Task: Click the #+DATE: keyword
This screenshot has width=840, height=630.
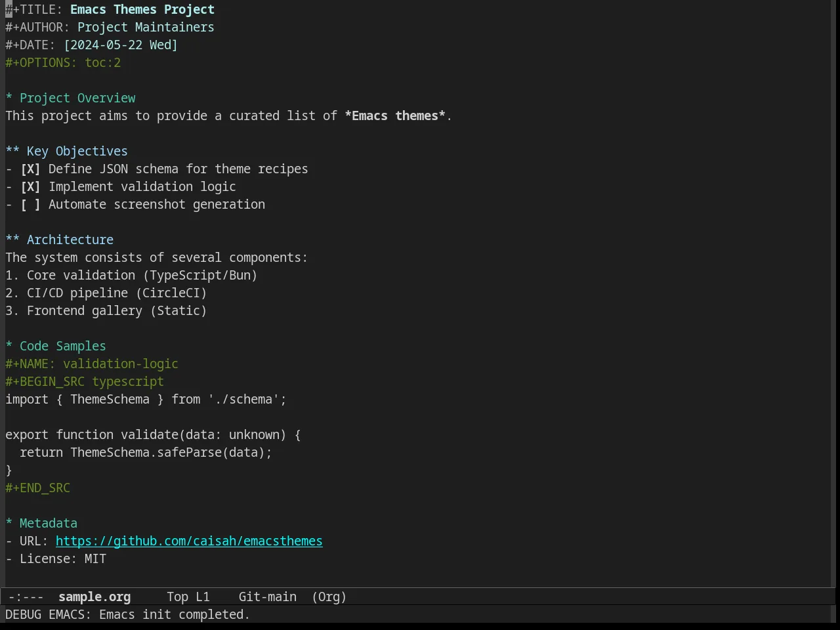Action: coord(30,45)
